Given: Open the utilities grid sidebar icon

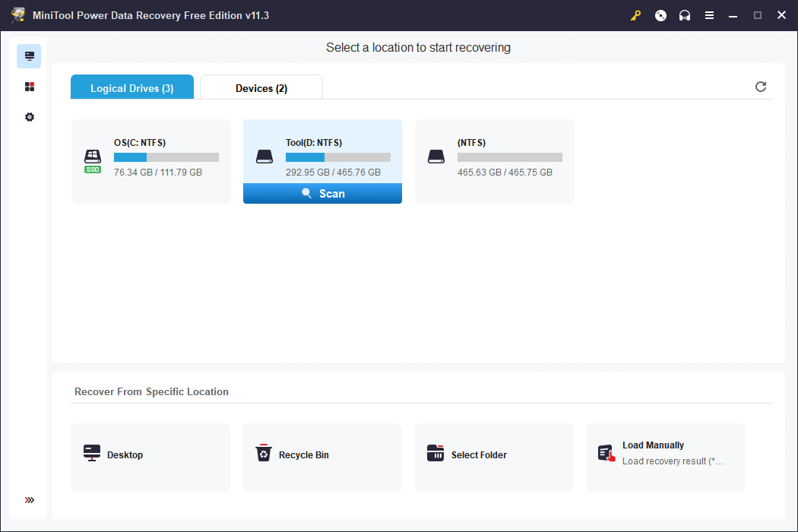Looking at the screenshot, I should tap(30, 87).
